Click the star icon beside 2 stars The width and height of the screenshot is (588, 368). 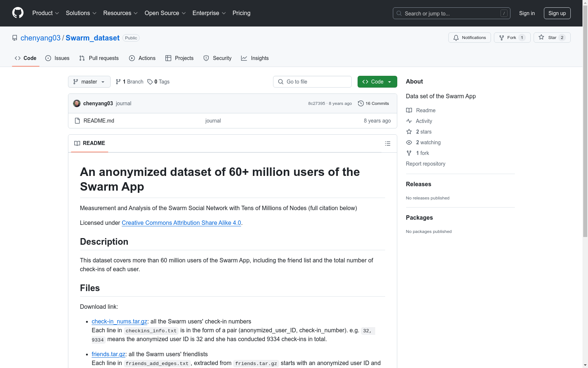pyautogui.click(x=409, y=132)
